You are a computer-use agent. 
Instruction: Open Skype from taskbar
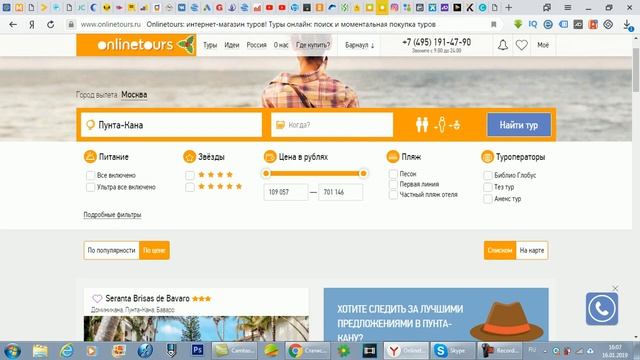click(453, 351)
